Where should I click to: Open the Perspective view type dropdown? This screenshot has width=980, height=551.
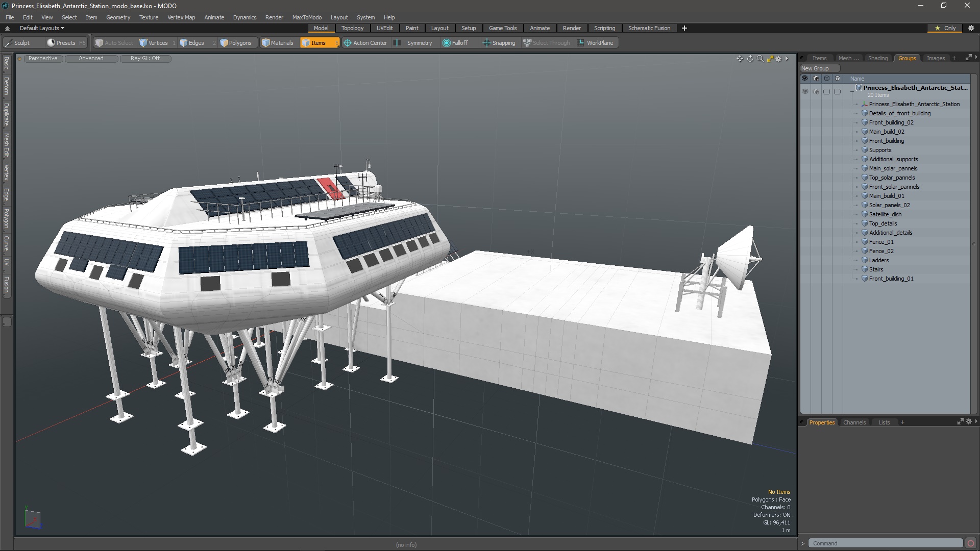(x=43, y=59)
